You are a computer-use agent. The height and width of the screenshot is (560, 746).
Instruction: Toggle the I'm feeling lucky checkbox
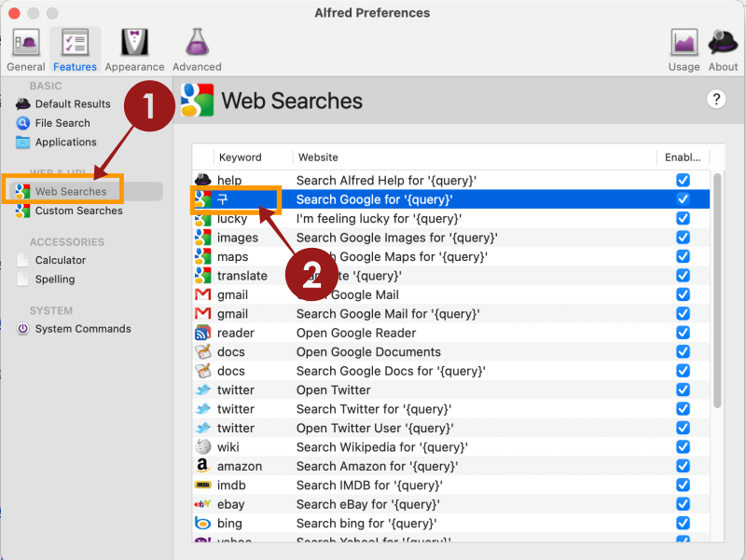(683, 218)
